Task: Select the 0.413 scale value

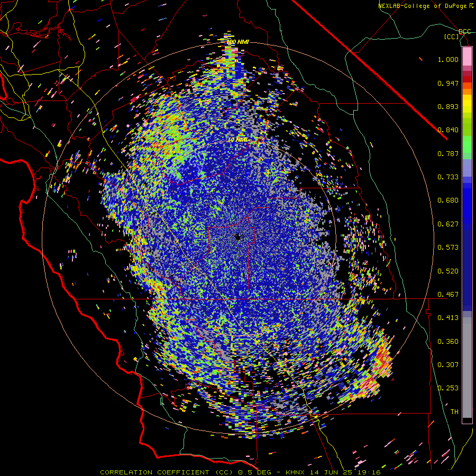Action: 448,318
